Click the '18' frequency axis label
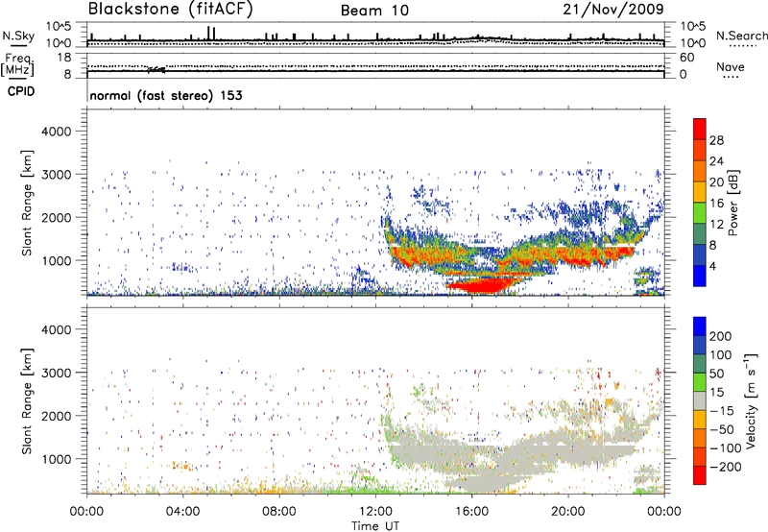The height and width of the screenshot is (532, 768). click(x=63, y=58)
